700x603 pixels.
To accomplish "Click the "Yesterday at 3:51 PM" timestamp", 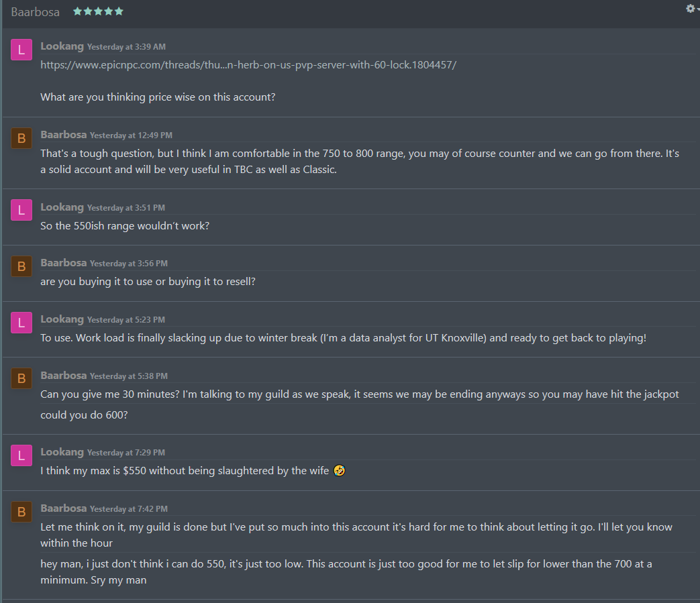I will pyautogui.click(x=126, y=208).
